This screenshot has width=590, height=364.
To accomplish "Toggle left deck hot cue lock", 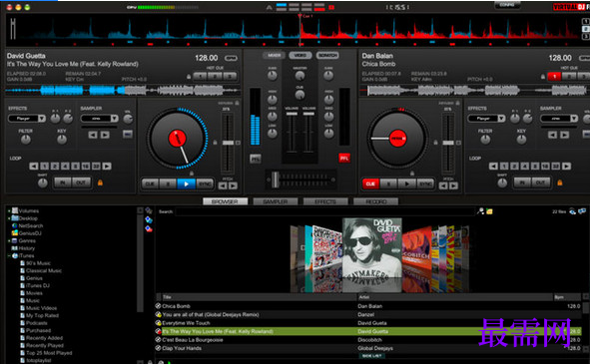I will 189,77.
